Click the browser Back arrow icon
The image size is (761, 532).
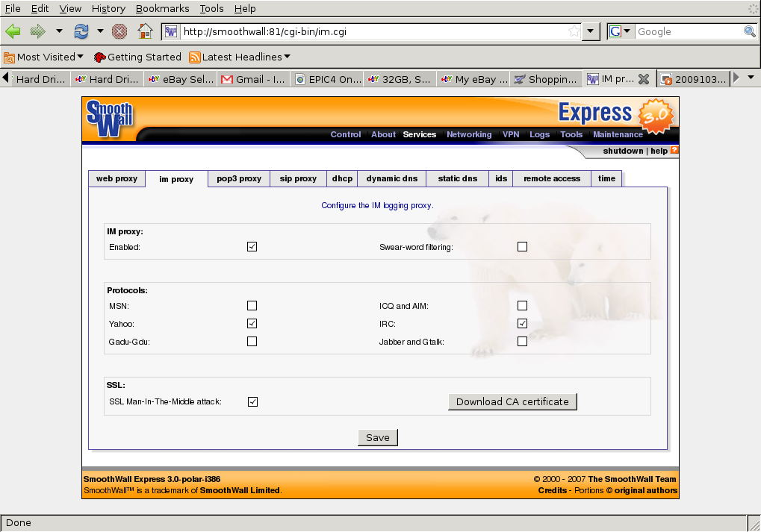pos(13,31)
